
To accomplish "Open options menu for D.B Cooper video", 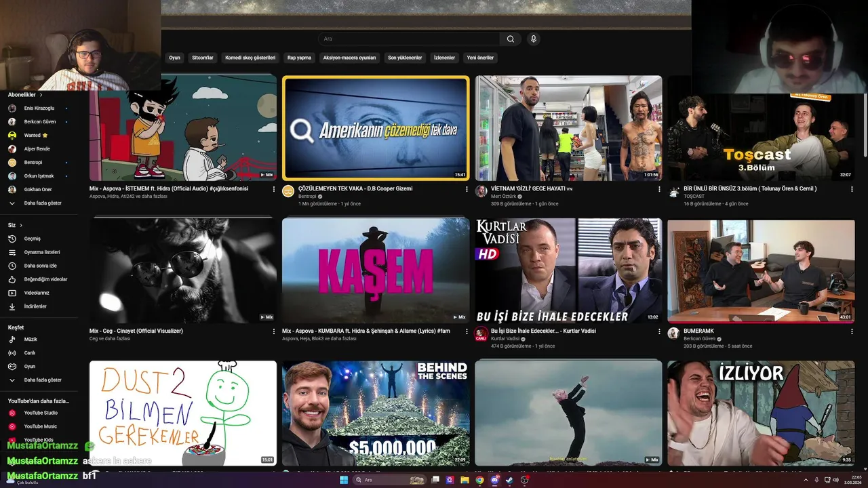I will 467,189.
